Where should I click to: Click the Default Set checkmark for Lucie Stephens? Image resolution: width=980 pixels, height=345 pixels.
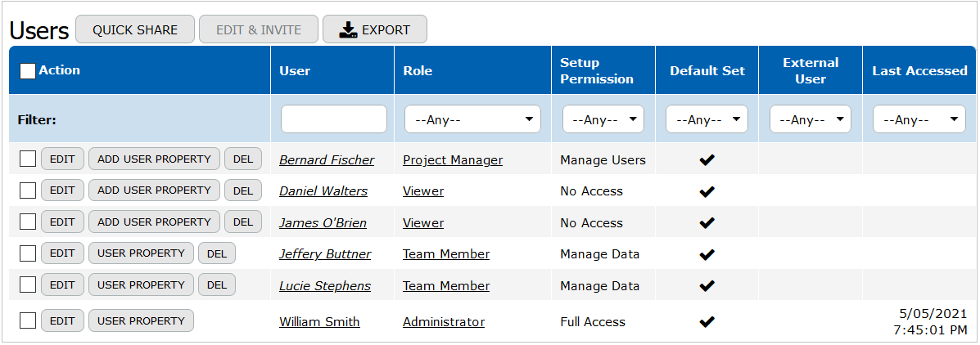707,286
